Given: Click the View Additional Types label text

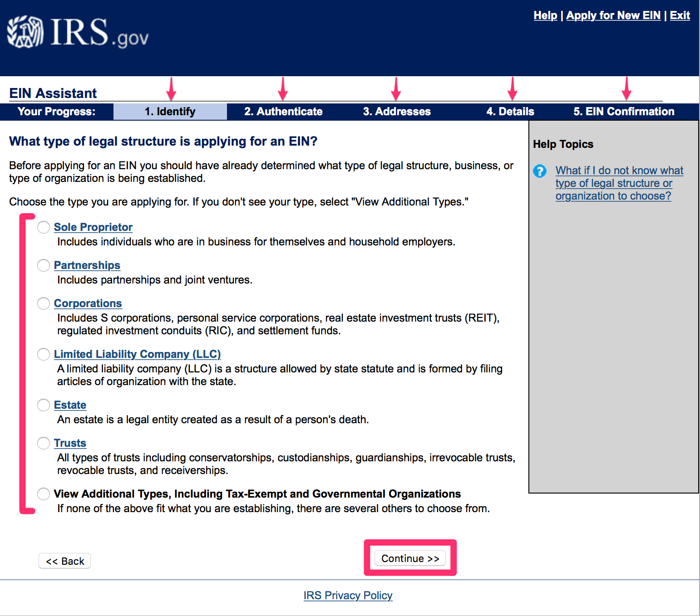Looking at the screenshot, I should (257, 494).
